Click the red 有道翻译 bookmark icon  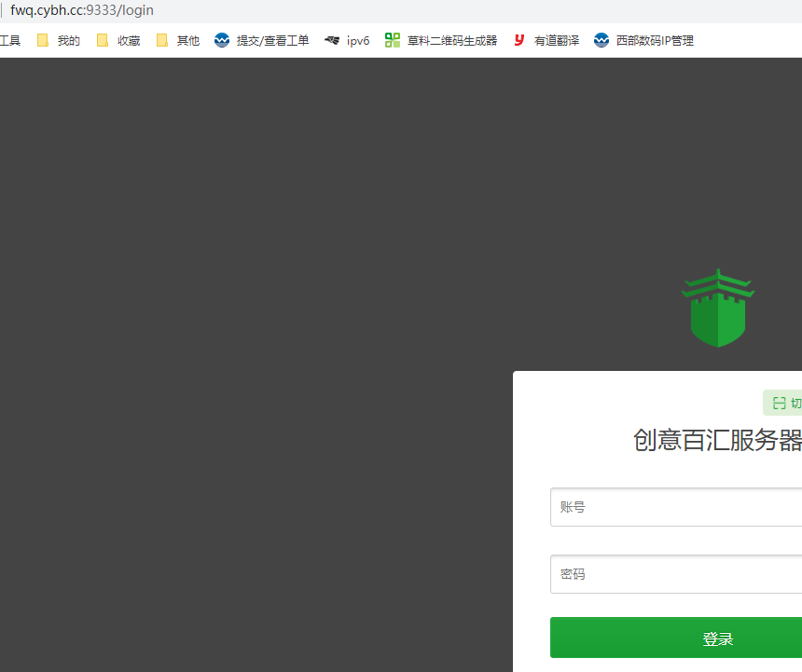coord(519,40)
